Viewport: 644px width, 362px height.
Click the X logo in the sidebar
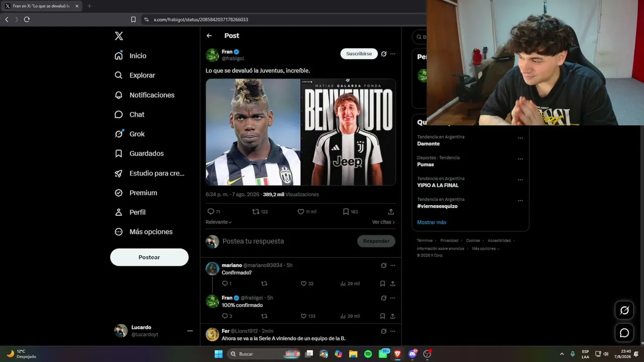pos(119,36)
